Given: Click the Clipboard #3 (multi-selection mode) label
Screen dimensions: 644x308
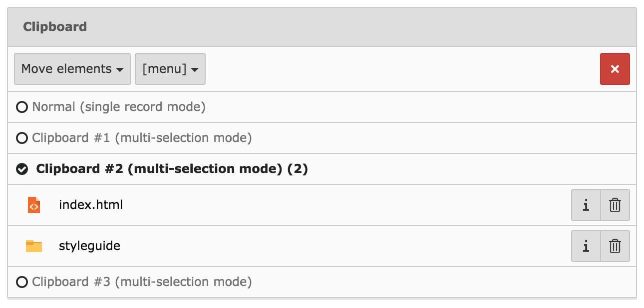Looking at the screenshot, I should pyautogui.click(x=142, y=282).
